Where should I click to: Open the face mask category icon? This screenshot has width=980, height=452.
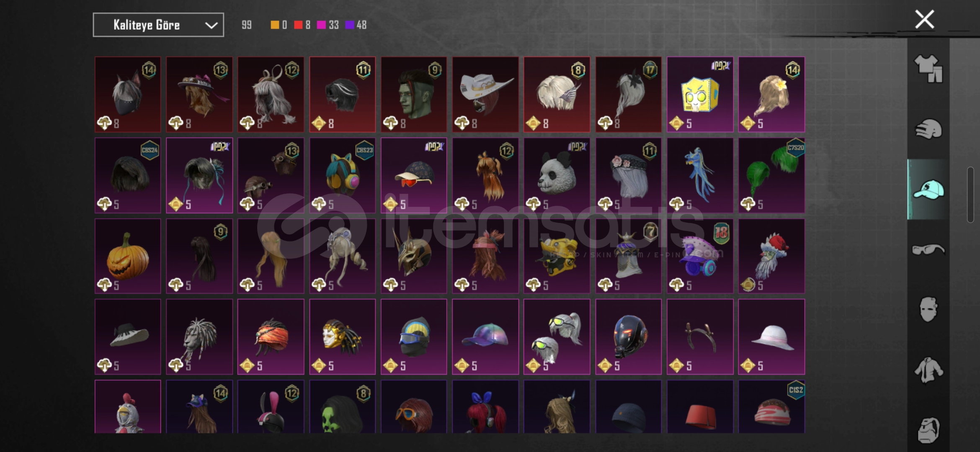click(x=928, y=310)
